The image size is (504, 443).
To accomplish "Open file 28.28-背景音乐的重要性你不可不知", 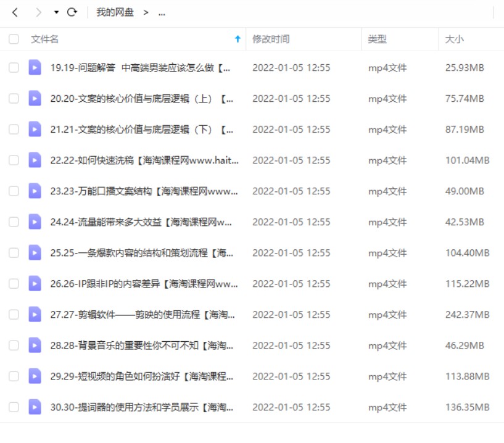I will click(x=142, y=346).
